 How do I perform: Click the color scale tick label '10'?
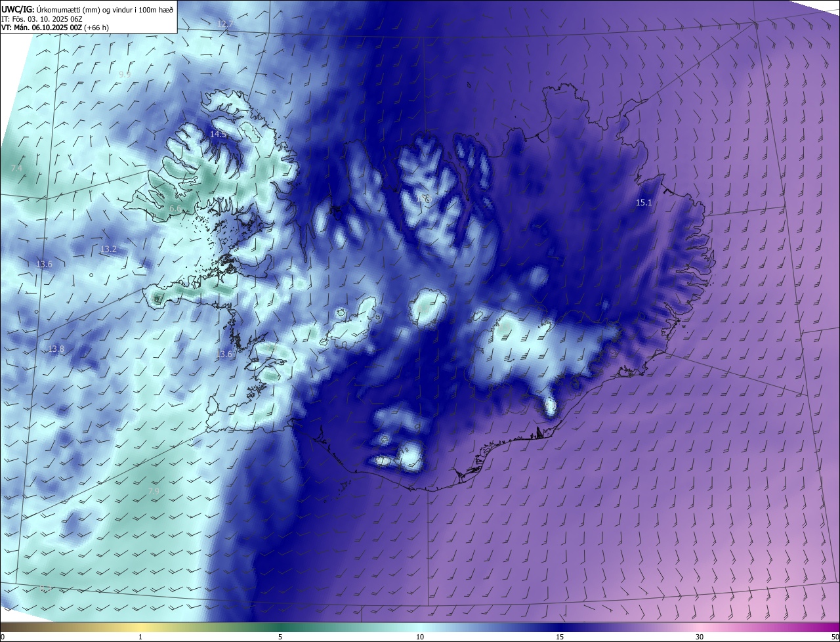pyautogui.click(x=420, y=637)
